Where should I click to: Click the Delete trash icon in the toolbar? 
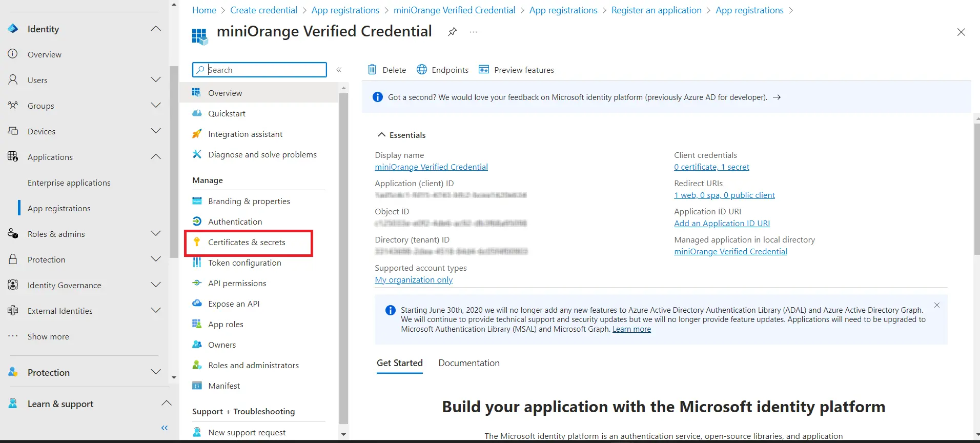372,69
